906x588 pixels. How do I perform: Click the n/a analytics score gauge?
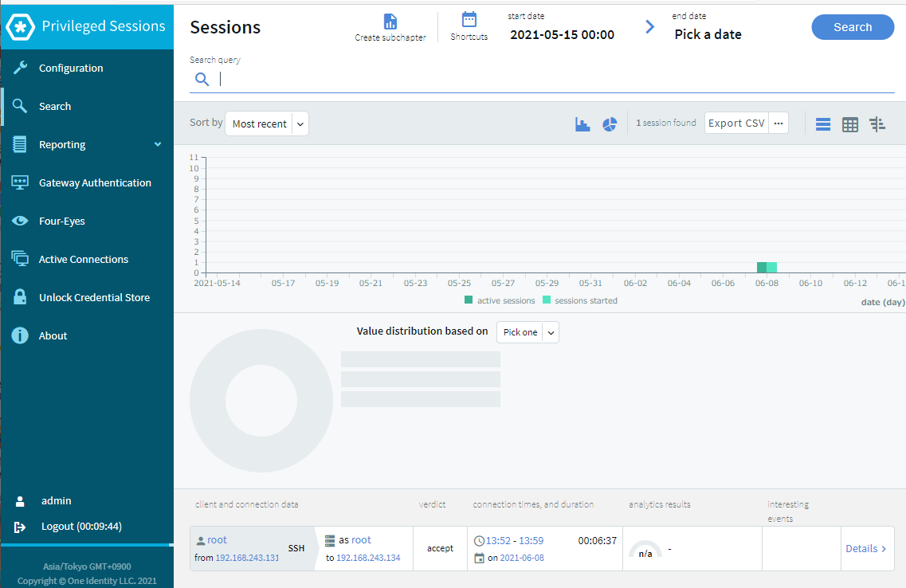tap(645, 550)
